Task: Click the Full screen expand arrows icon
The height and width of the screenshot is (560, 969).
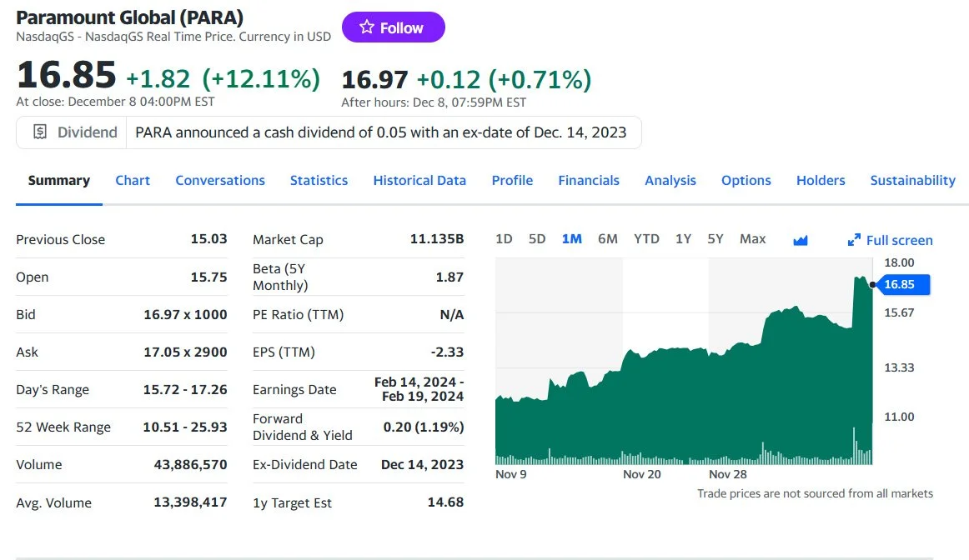Action: tap(854, 239)
